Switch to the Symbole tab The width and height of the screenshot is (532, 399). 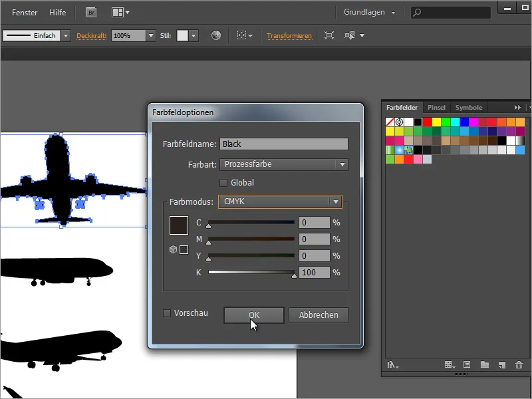(469, 108)
